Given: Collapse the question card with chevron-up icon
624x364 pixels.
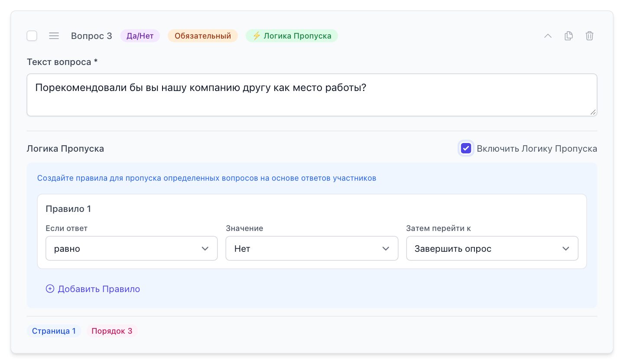Looking at the screenshot, I should pyautogui.click(x=548, y=36).
